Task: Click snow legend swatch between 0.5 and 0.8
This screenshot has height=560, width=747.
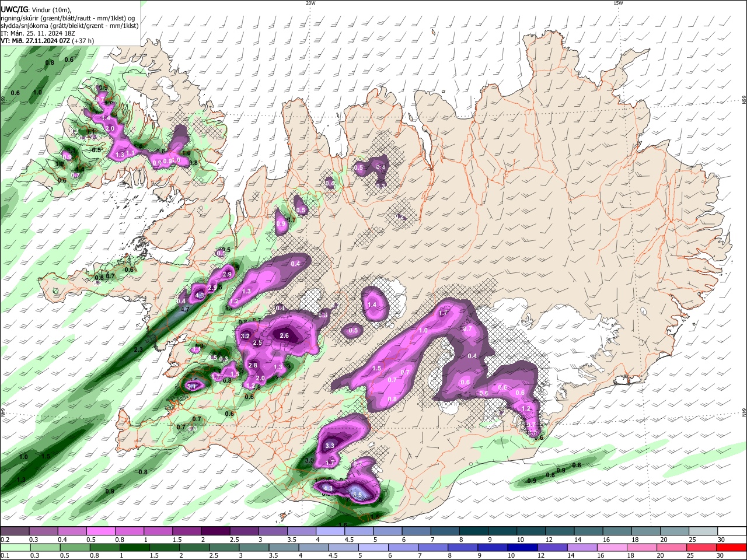Action: click(100, 532)
